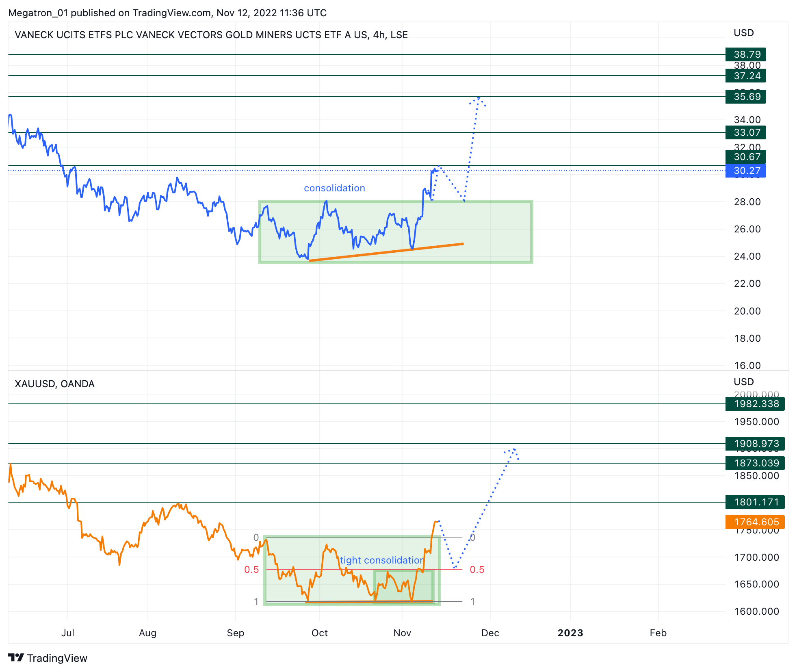This screenshot has width=797, height=672.
Task: Click the 1801.171 gold level label
Action: [755, 502]
